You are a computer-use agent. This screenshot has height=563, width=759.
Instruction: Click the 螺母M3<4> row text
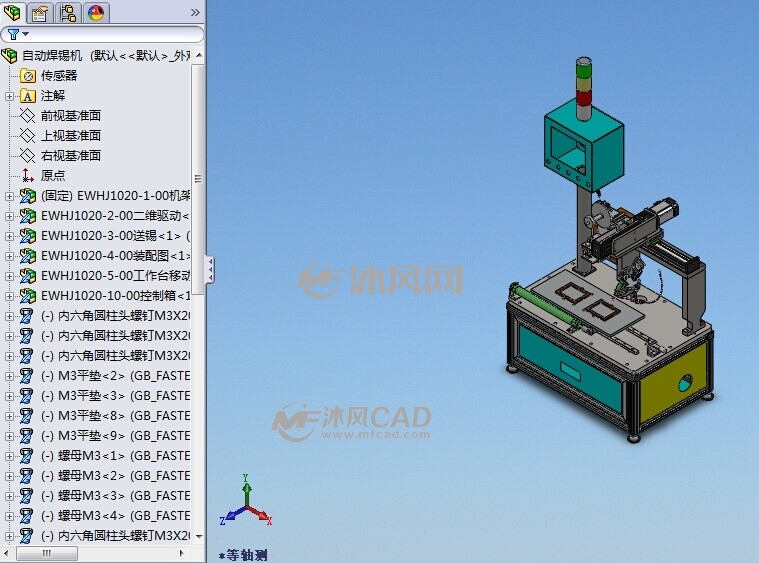coord(115,516)
